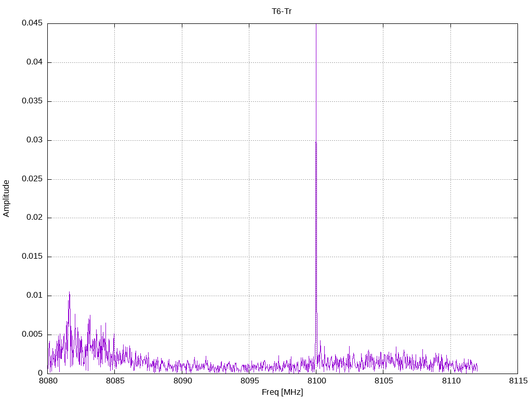Click the Freq [MHz] x-axis label
This screenshot has width=532, height=399.
(x=282, y=392)
